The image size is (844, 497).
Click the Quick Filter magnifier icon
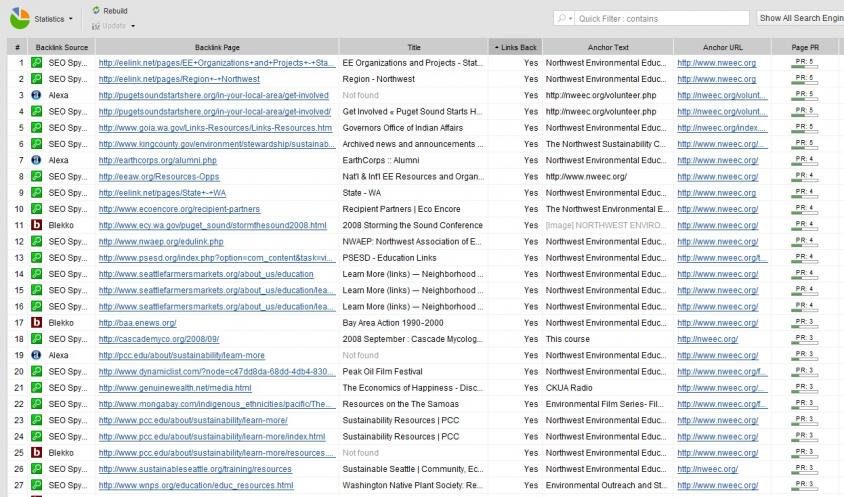561,18
